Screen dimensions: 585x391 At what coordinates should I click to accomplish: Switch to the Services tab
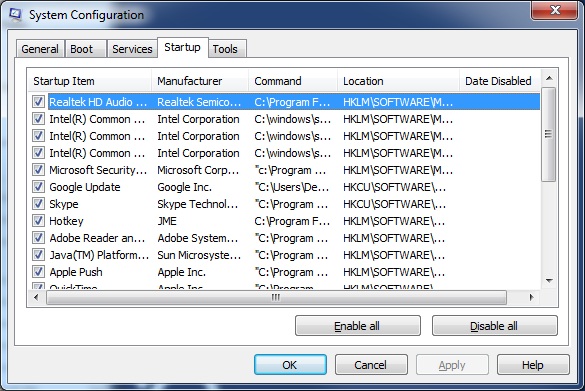point(132,49)
